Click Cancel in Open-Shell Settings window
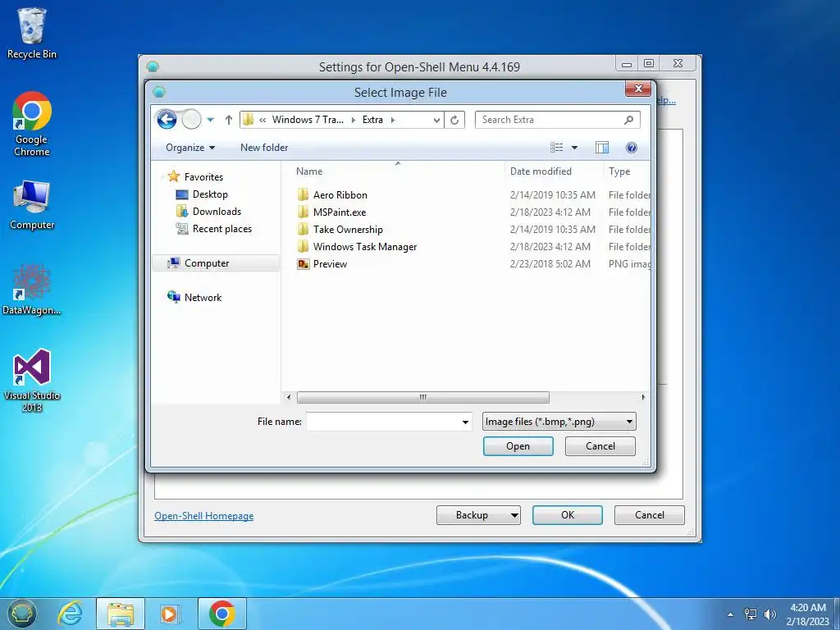The width and height of the screenshot is (840, 630). click(x=650, y=515)
